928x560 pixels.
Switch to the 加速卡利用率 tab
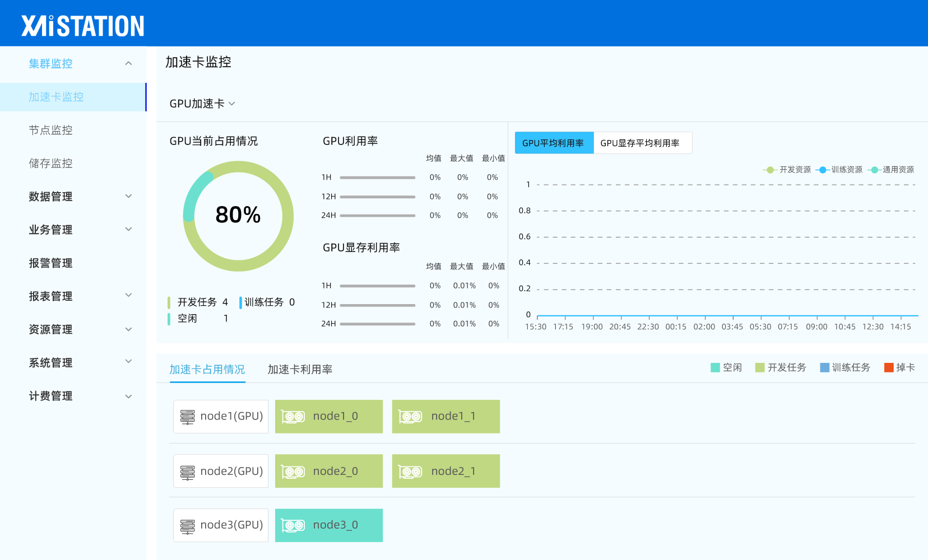(x=300, y=370)
